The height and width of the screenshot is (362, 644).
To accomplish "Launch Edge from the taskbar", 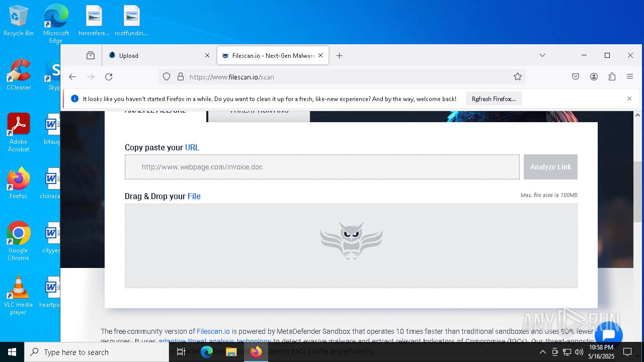I will tap(207, 352).
